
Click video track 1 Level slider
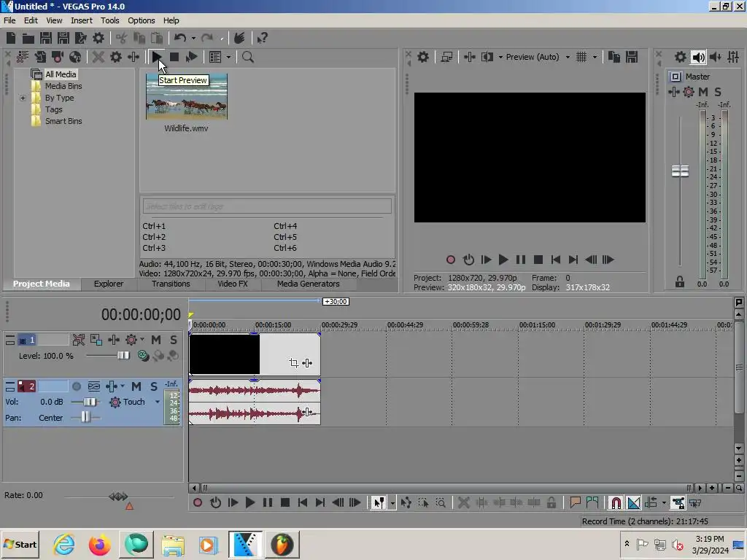[x=123, y=356]
